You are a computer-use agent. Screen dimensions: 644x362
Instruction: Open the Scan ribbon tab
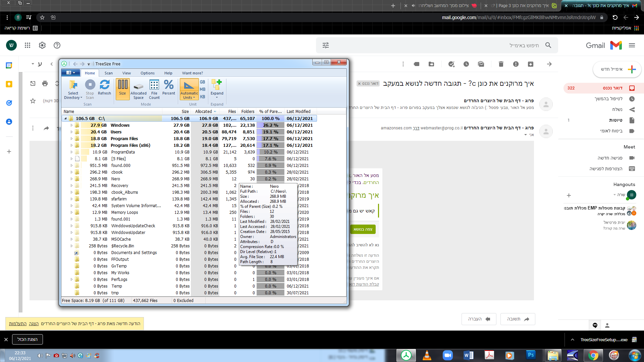pyautogui.click(x=108, y=73)
